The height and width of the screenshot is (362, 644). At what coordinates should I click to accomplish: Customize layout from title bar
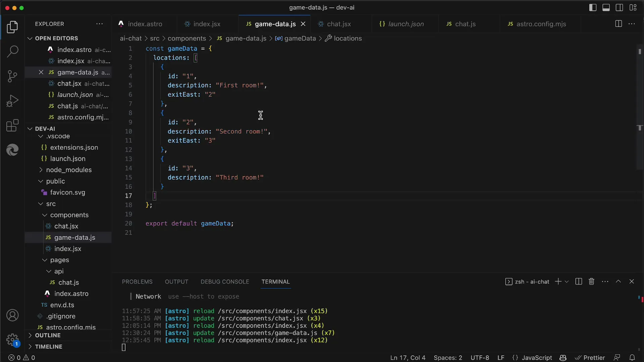(633, 7)
